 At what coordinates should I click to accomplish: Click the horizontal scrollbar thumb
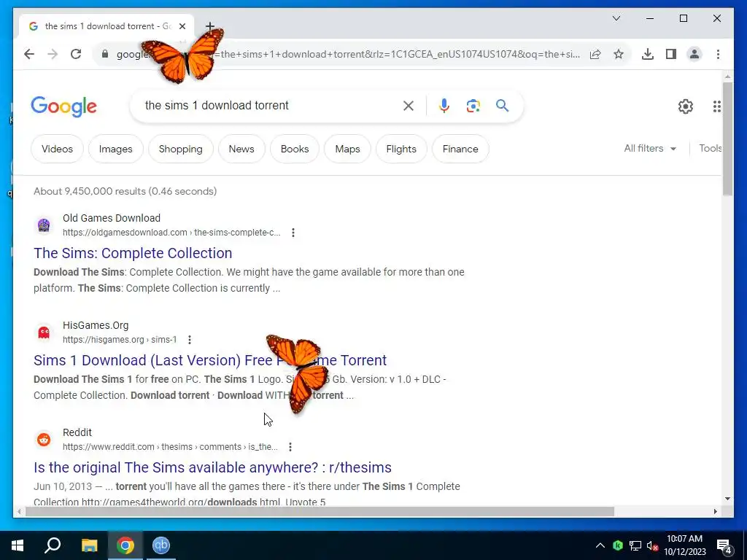pos(320,511)
